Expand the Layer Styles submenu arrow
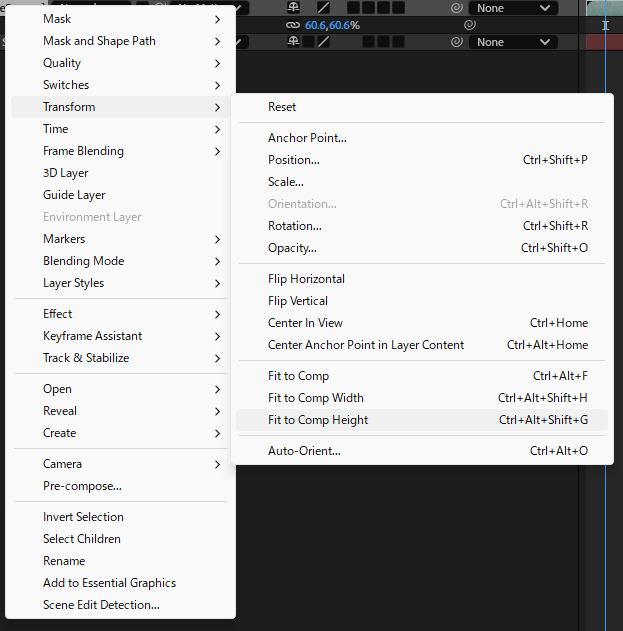Screen dimensions: 623x631 tap(217, 283)
